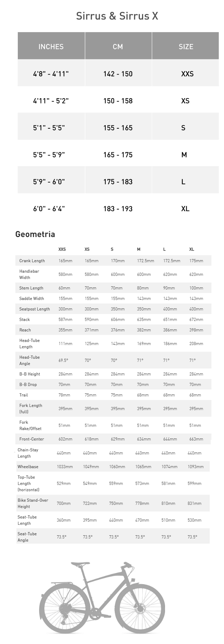
Task: Click the bike's saddle in the image
Action: point(81,564)
